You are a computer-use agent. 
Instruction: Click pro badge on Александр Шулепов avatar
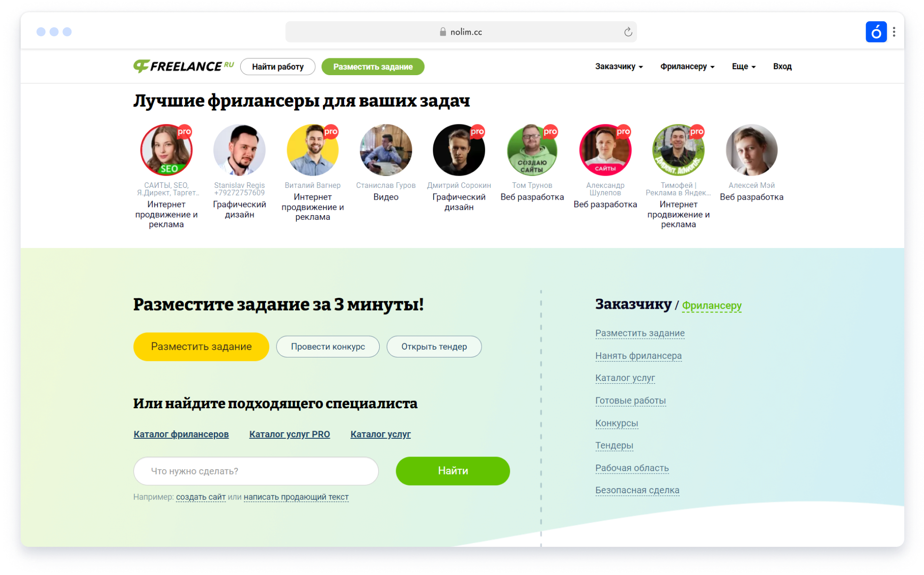(x=623, y=132)
